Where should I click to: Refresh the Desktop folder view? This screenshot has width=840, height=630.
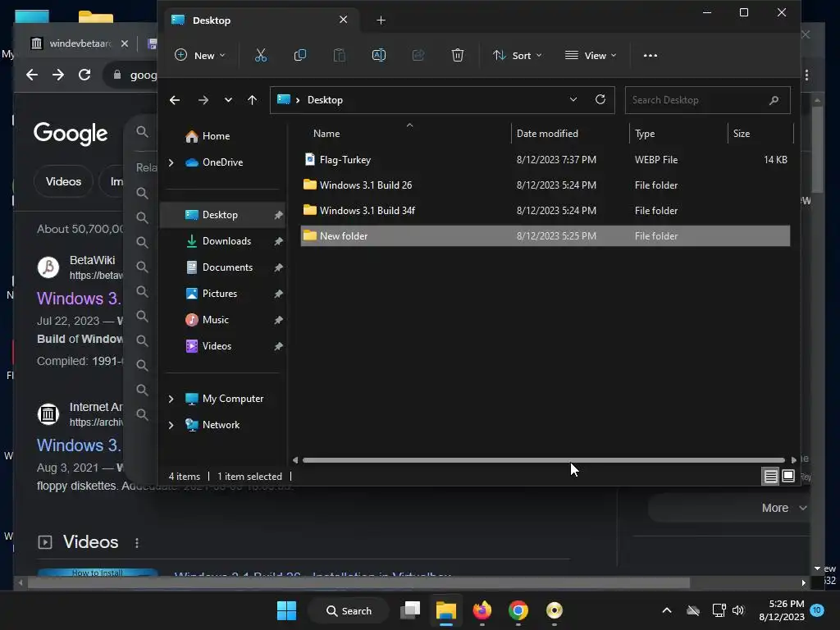click(600, 99)
